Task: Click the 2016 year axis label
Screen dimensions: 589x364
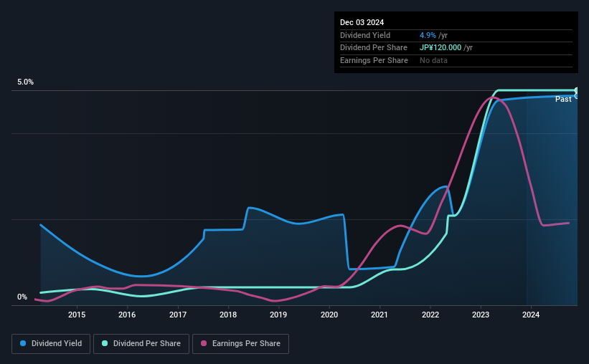Action: click(127, 315)
